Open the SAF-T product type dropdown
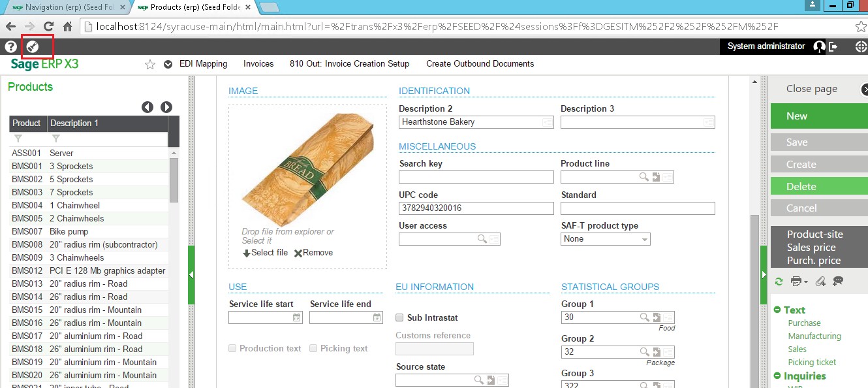This screenshot has width=868, height=388. point(605,239)
